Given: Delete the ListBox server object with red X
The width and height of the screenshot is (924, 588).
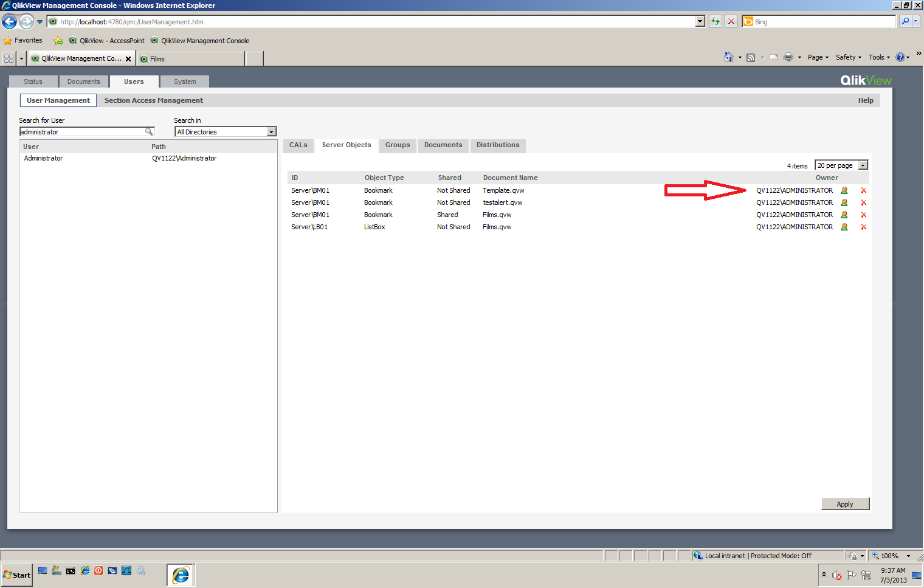Looking at the screenshot, I should pyautogui.click(x=863, y=227).
